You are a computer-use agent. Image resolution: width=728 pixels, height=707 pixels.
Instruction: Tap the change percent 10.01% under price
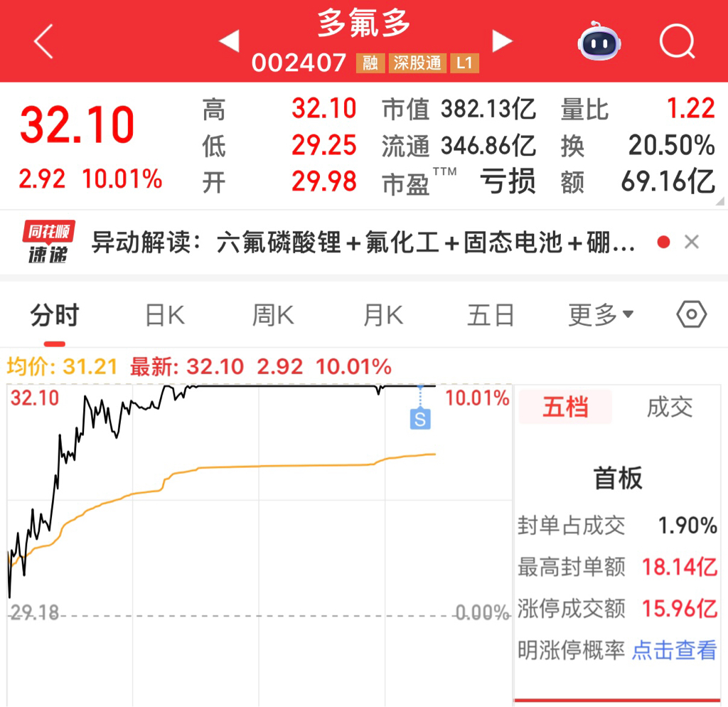pyautogui.click(x=122, y=179)
